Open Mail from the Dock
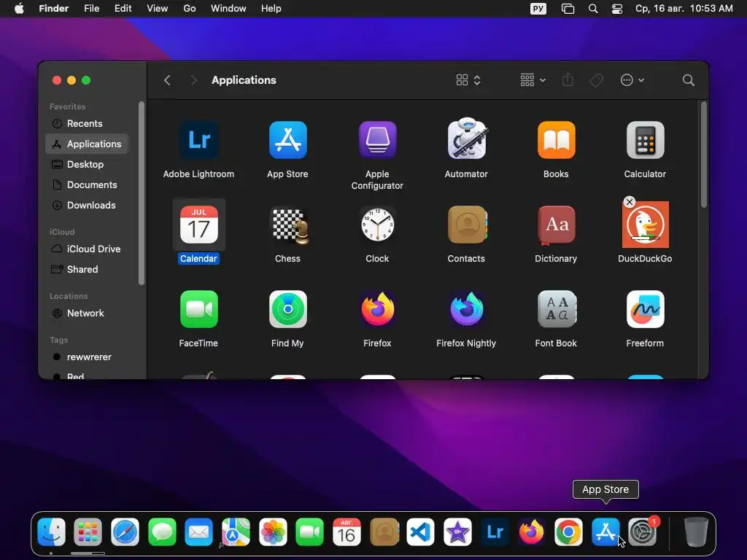This screenshot has width=747, height=560. (x=198, y=532)
